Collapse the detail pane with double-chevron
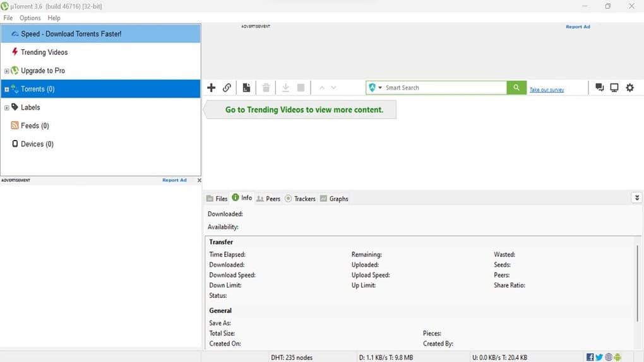Screen dimensions: 644x362 coord(636,198)
